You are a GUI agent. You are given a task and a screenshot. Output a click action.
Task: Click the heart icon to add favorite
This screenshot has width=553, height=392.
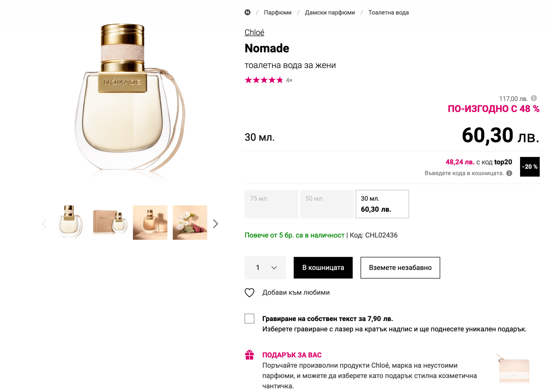click(x=249, y=293)
